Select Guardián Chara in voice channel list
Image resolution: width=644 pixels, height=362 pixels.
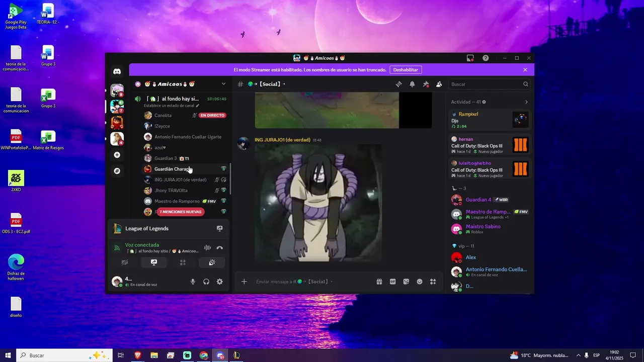click(185, 169)
